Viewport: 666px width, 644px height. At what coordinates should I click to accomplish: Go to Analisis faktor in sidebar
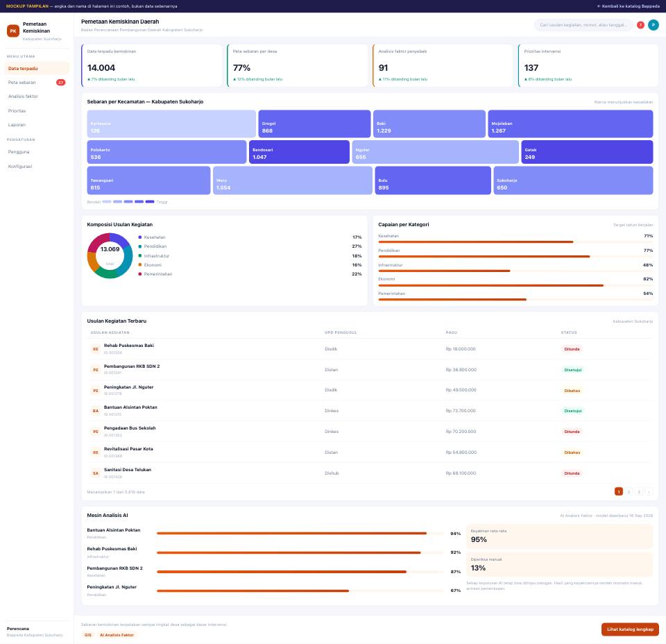[x=37, y=96]
